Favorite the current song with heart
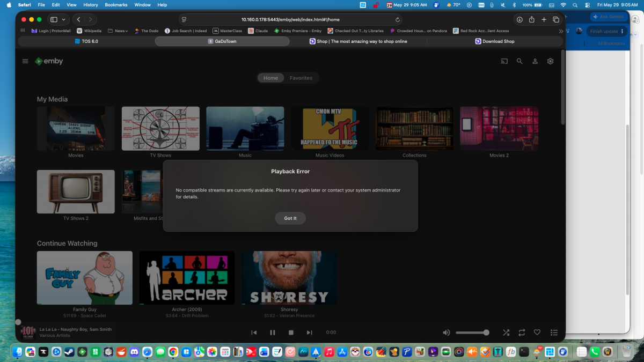This screenshot has width=644, height=362. point(537,333)
